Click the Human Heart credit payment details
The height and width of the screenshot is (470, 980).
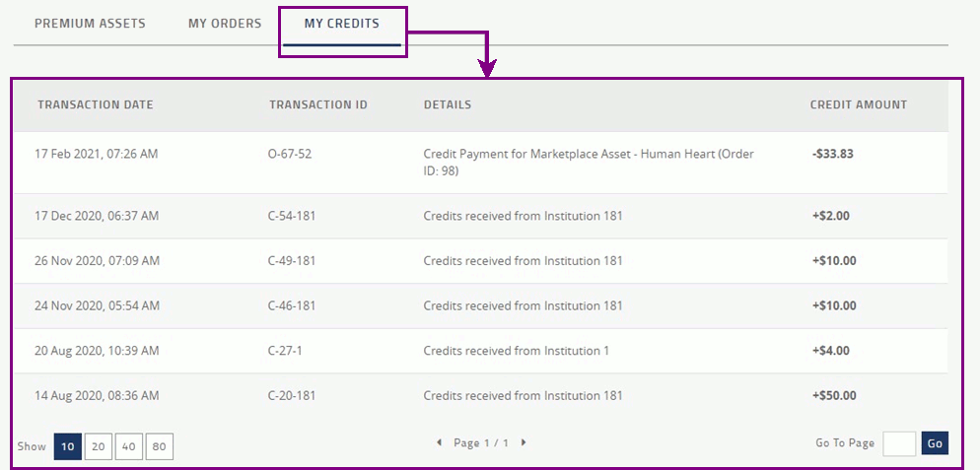click(589, 163)
